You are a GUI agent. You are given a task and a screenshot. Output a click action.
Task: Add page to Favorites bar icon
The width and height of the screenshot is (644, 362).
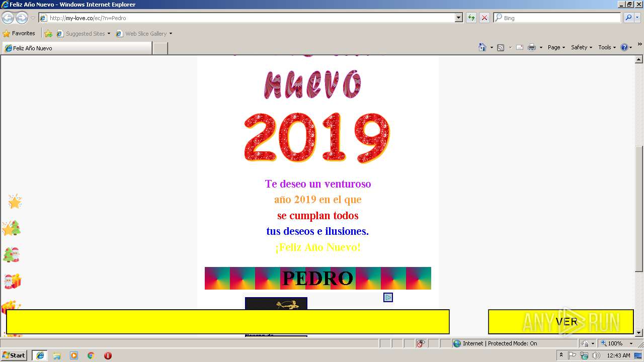pyautogui.click(x=48, y=34)
